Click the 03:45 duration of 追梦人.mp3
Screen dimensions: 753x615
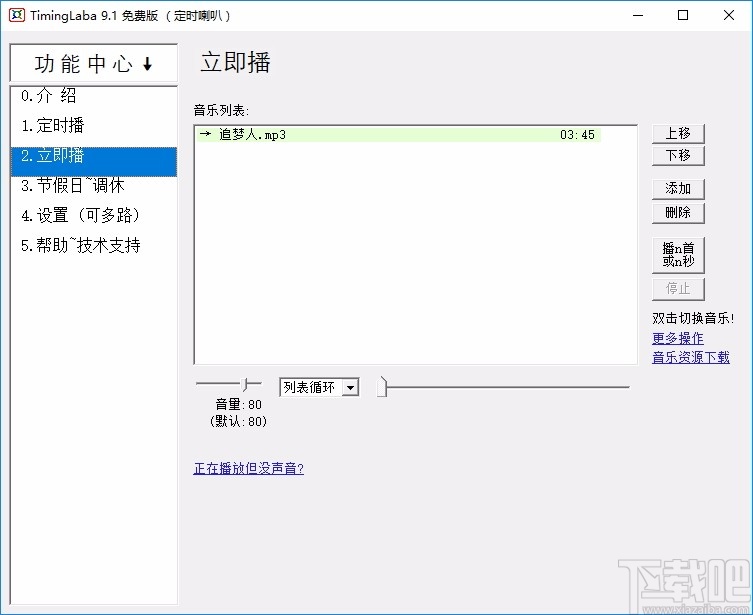tap(577, 135)
